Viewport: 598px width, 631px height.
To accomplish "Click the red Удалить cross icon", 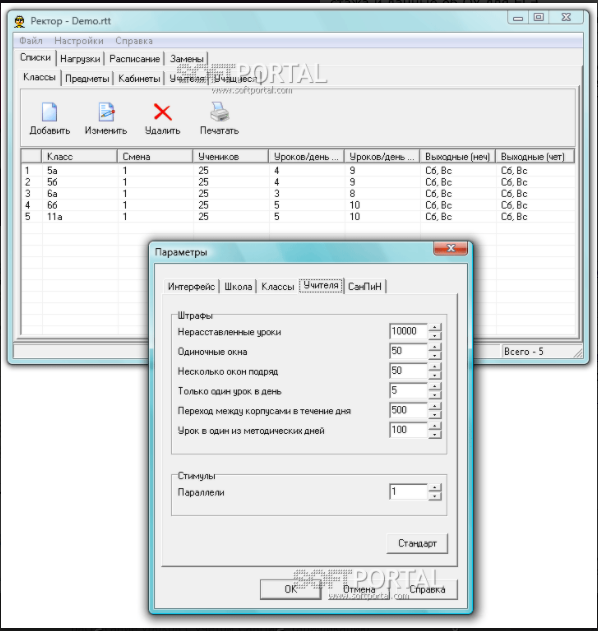I will click(x=163, y=112).
